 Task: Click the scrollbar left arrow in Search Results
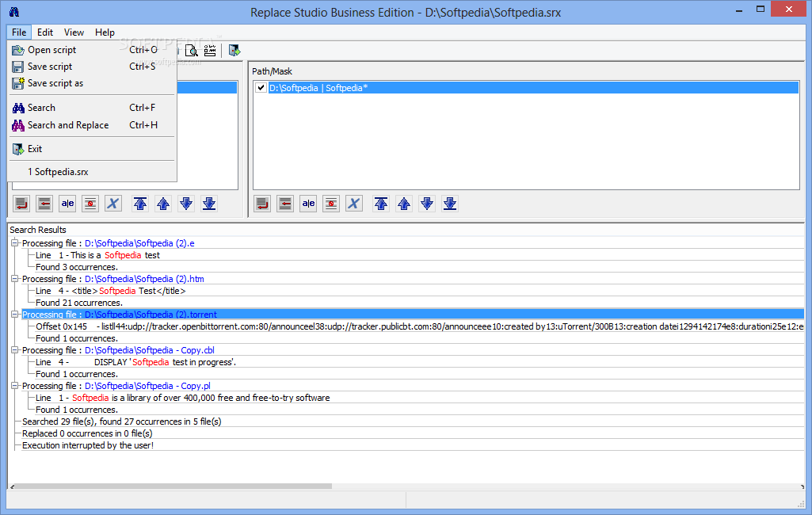(13, 486)
